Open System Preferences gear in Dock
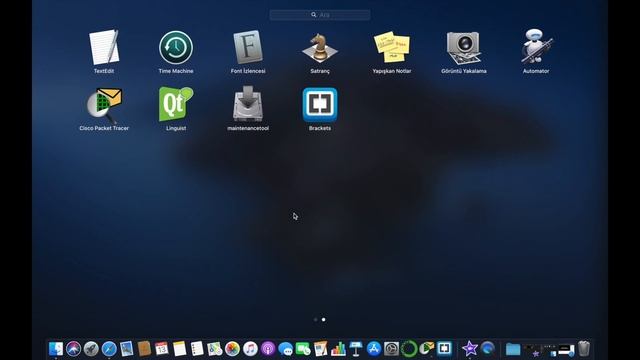Viewport: 640px width, 360px height. pyautogui.click(x=391, y=349)
